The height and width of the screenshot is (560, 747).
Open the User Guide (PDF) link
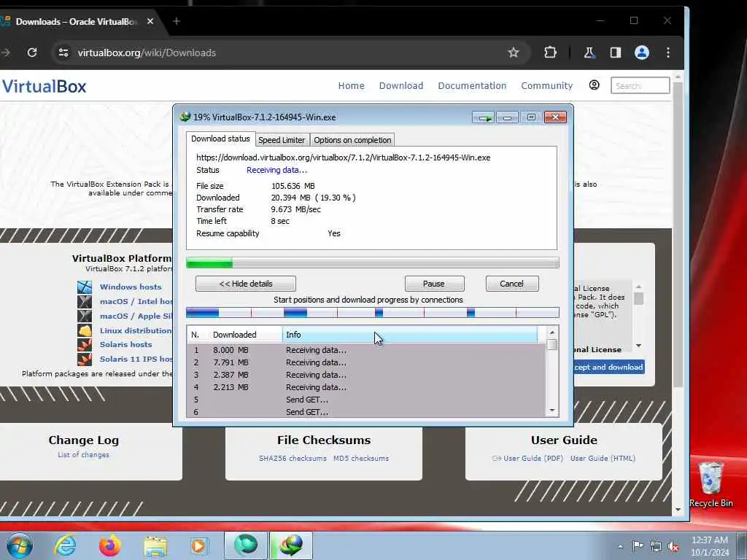(x=533, y=458)
